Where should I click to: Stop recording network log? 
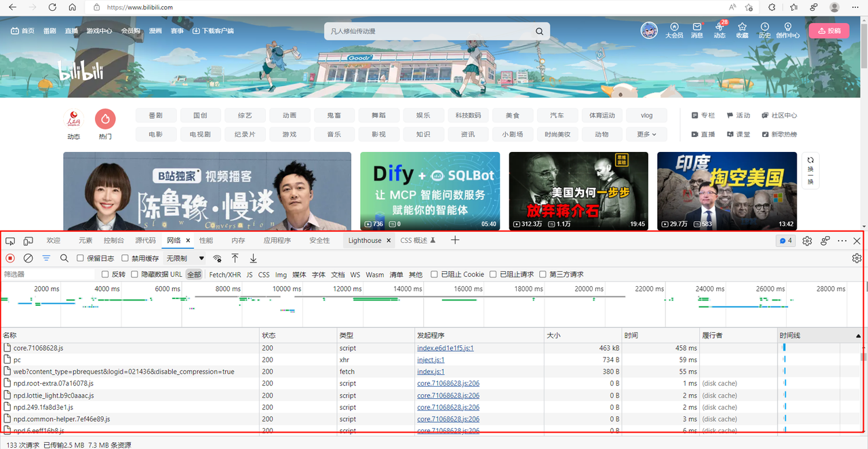point(10,258)
